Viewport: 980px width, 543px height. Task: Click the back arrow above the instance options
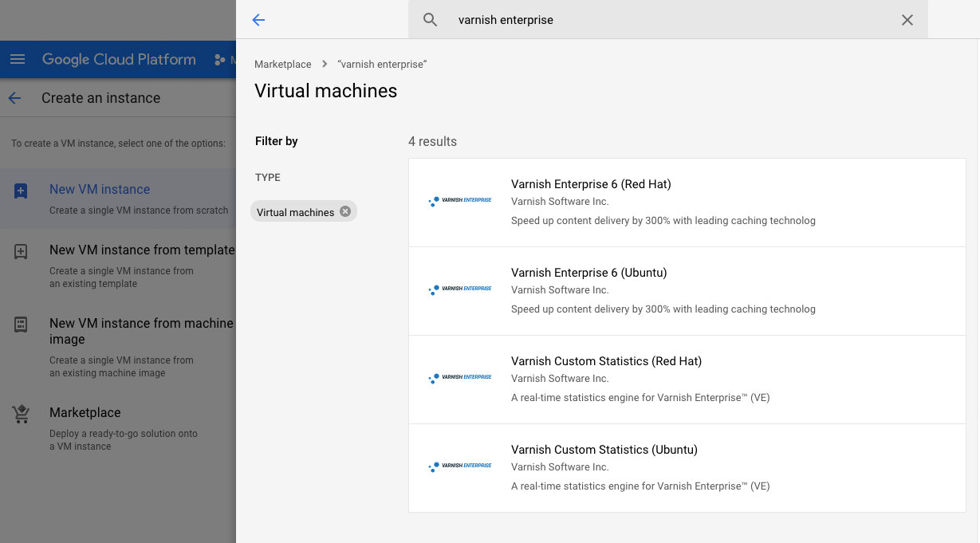[x=14, y=97]
